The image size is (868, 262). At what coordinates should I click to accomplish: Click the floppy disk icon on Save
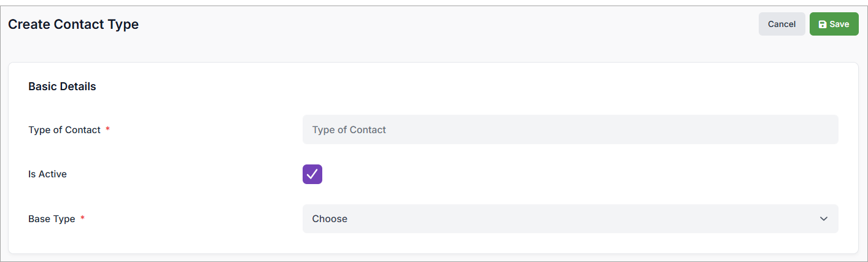click(823, 25)
